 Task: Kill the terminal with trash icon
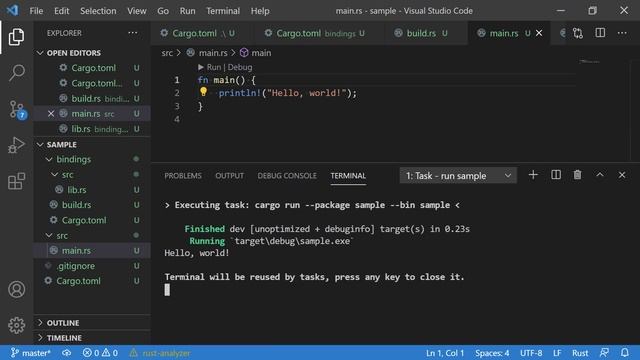(577, 175)
